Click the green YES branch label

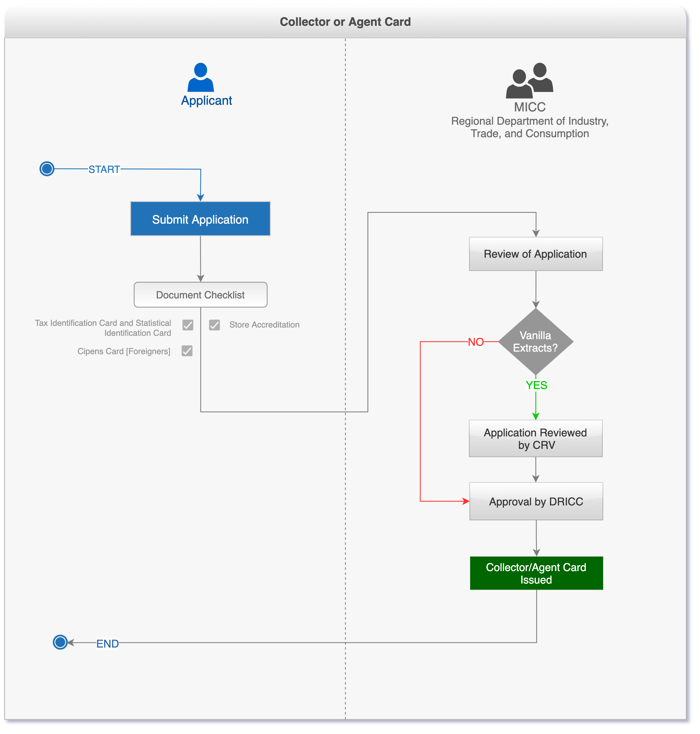(536, 385)
